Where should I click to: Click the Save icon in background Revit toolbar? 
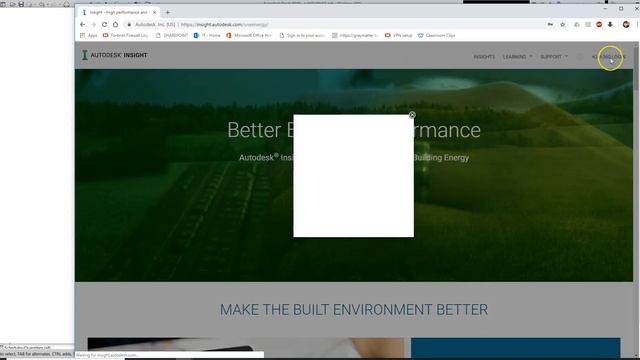click(x=21, y=4)
